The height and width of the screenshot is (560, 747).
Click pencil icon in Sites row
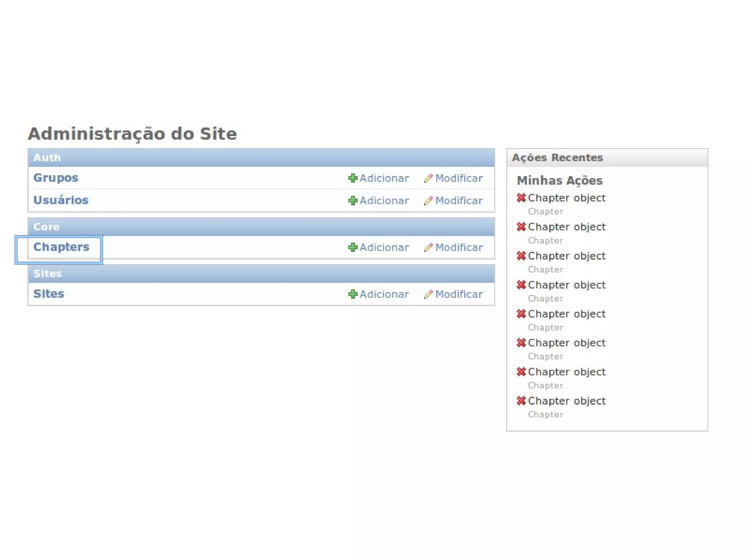[428, 294]
